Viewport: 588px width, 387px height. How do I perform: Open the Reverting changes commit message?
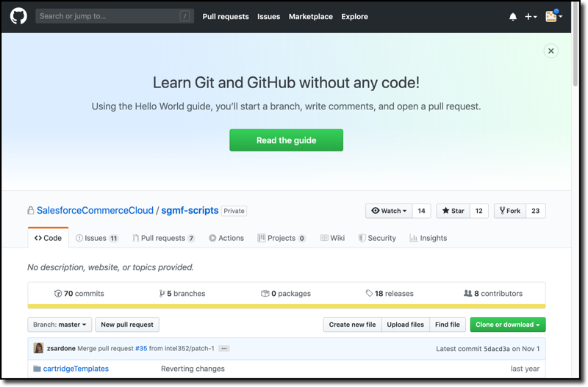(193, 369)
